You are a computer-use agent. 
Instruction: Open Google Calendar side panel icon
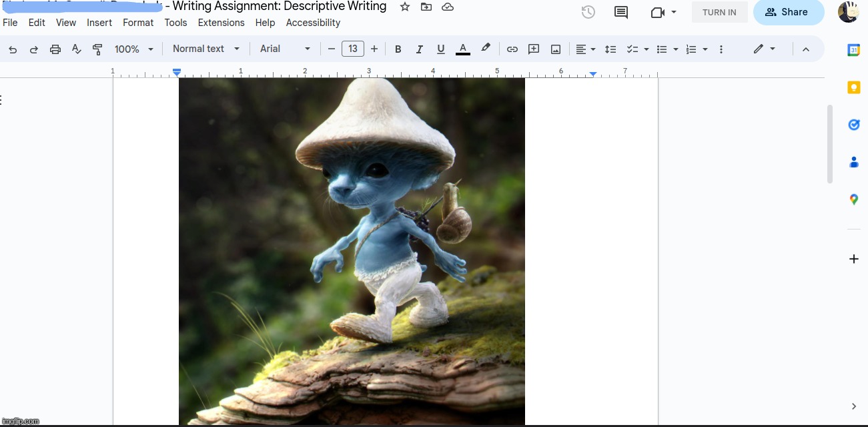pos(853,50)
